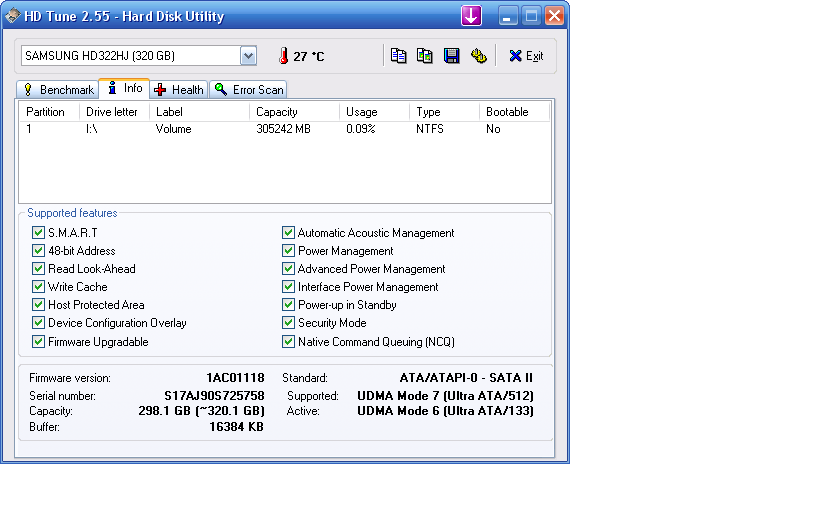Toggle the Automatic Acoustic Management checkbox
The height and width of the screenshot is (525, 840).
point(288,232)
